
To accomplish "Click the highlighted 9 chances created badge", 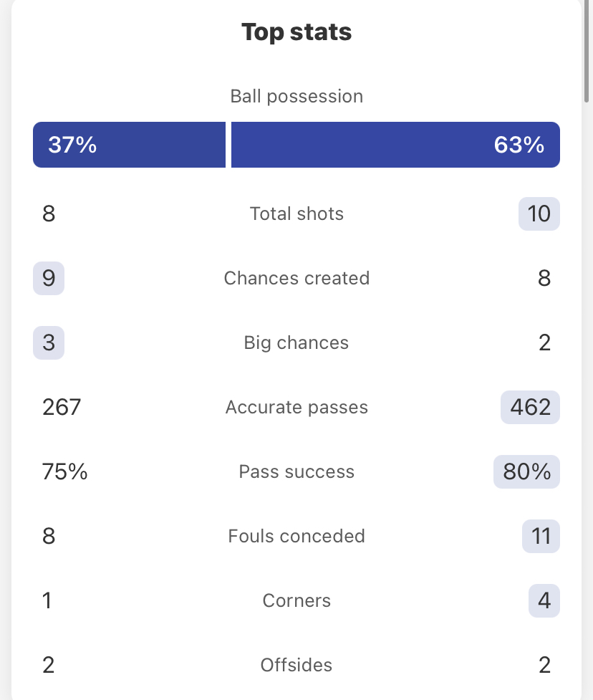I will pos(49,278).
